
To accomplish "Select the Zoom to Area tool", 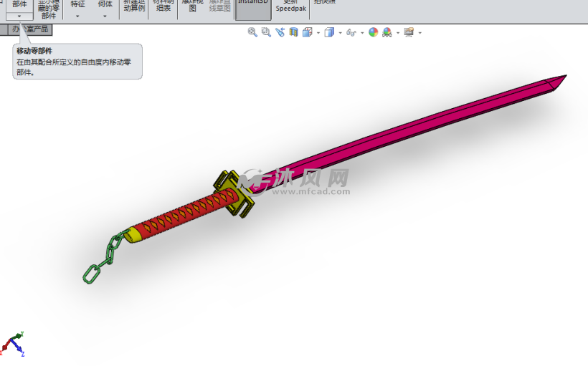I will pos(266,32).
